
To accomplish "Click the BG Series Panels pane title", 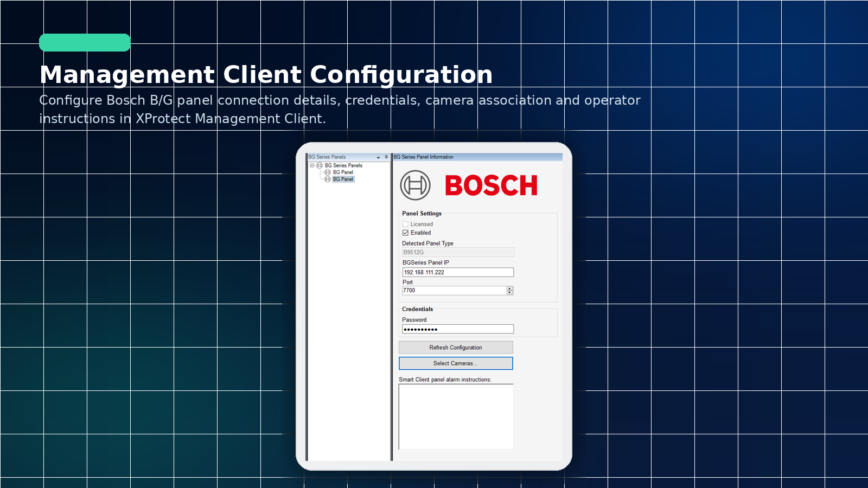I will click(x=327, y=157).
